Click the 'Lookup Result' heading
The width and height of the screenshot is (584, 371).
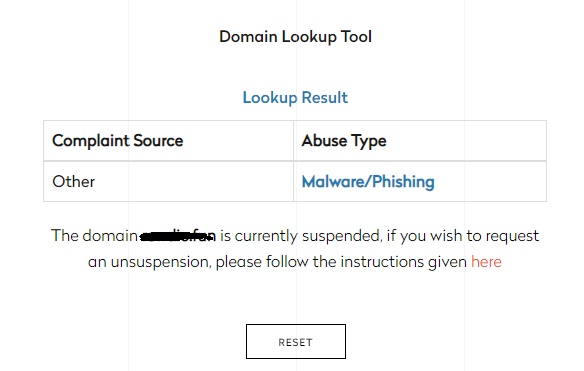coord(295,98)
